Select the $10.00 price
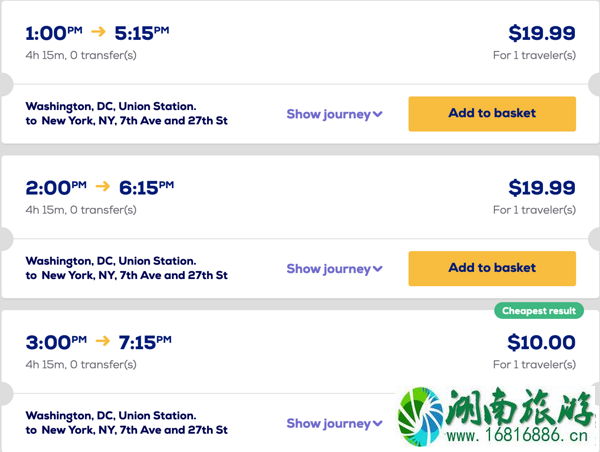Image resolution: width=600 pixels, height=452 pixels. coord(541,342)
